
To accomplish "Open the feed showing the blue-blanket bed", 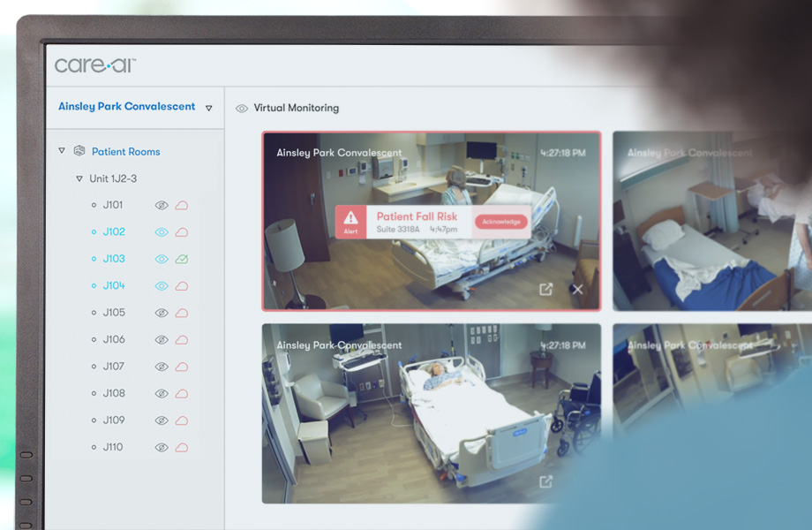I will click(712, 221).
